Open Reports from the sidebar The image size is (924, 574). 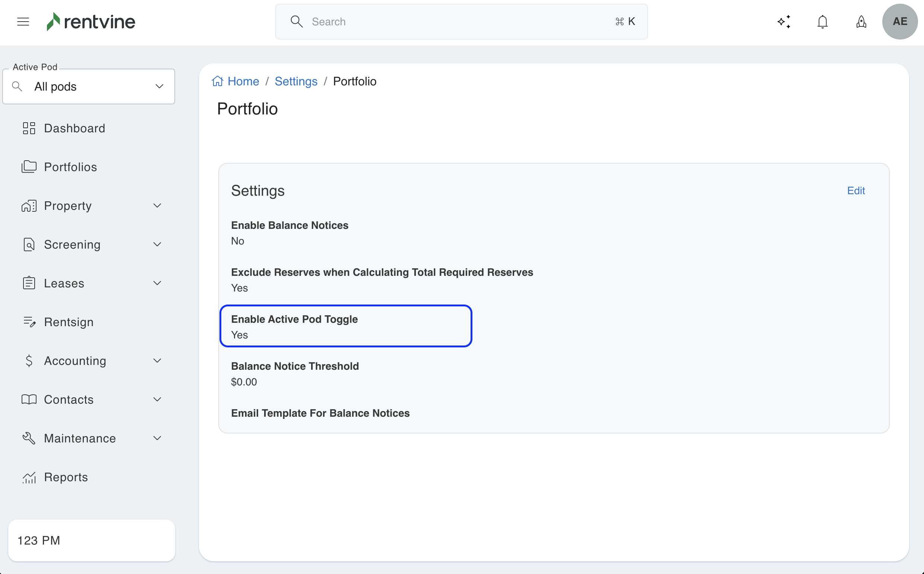pos(66,477)
